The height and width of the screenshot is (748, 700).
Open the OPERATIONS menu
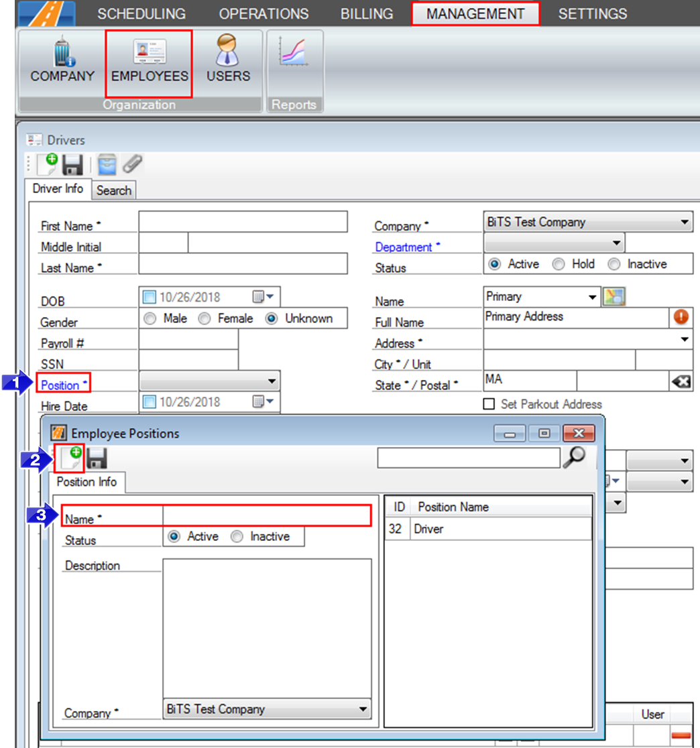(264, 14)
